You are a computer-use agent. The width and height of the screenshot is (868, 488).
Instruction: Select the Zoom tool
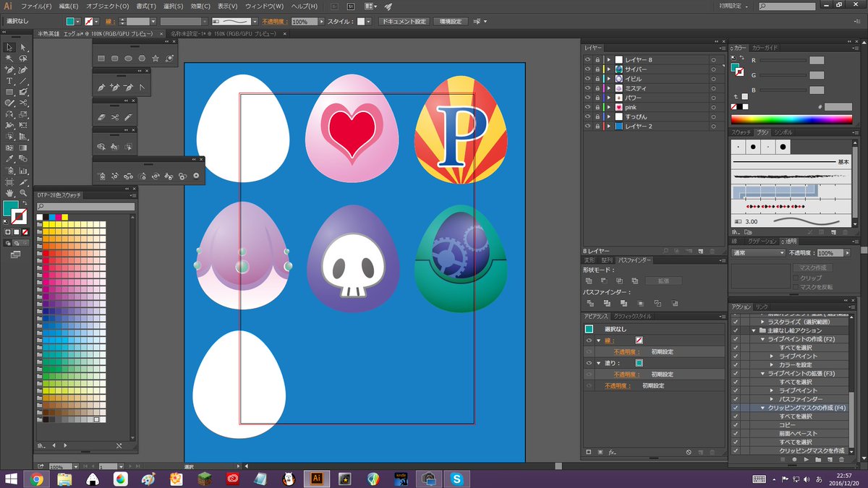(x=24, y=193)
